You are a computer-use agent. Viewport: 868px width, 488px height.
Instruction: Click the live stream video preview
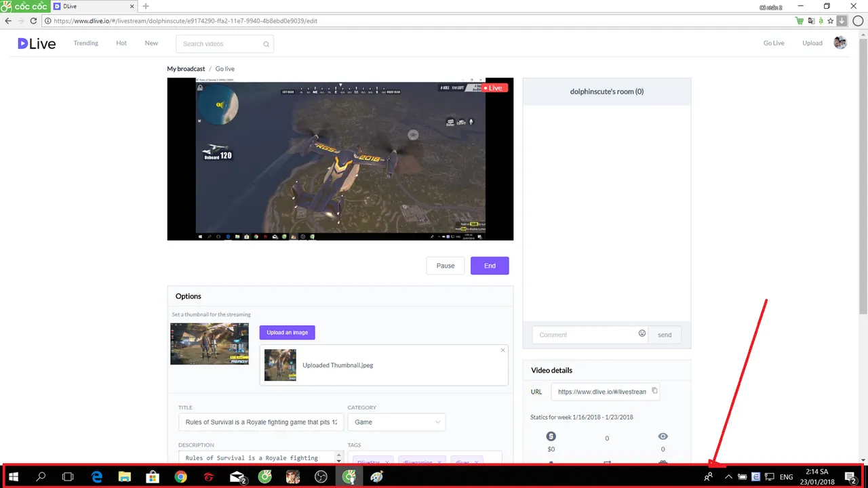340,159
